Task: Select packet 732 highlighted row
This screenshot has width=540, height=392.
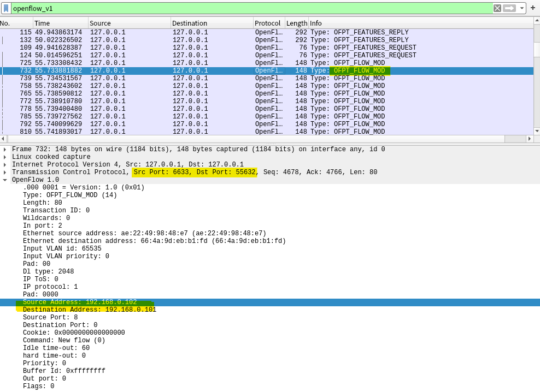Action: [x=267, y=70]
